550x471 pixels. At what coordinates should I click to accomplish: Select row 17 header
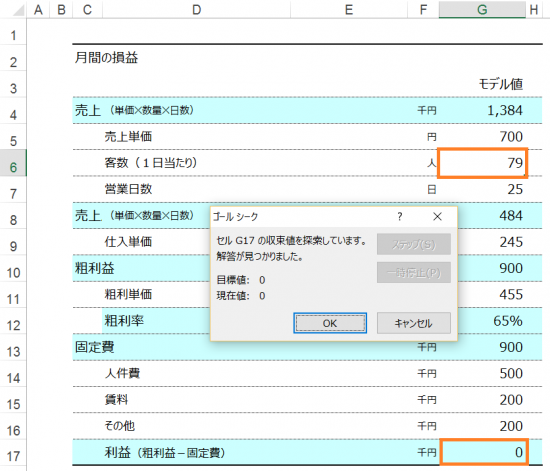pos(13,456)
